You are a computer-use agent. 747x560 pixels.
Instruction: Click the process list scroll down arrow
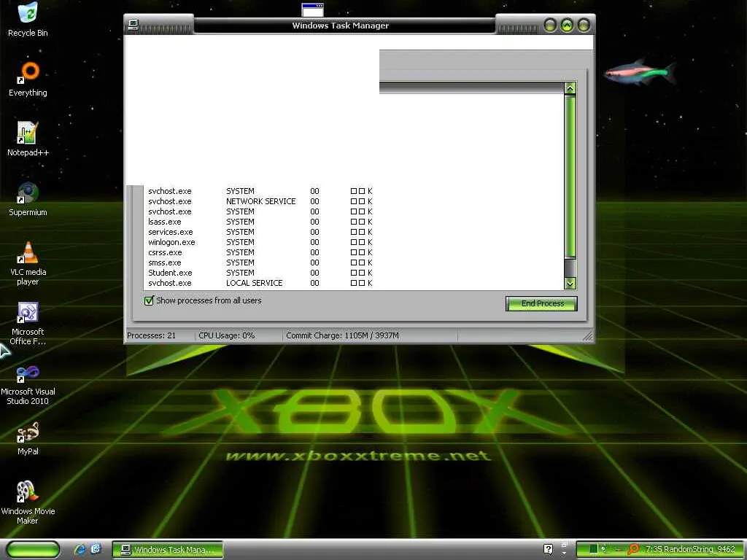[570, 284]
